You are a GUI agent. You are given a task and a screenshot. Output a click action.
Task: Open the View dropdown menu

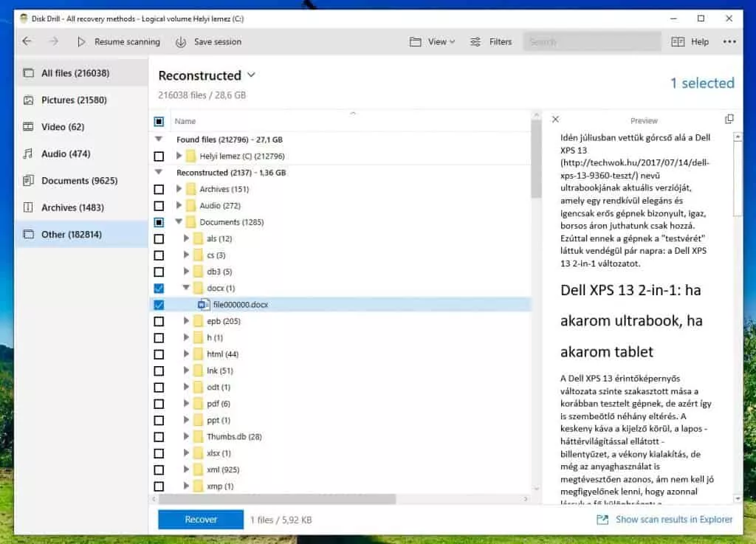tap(433, 42)
